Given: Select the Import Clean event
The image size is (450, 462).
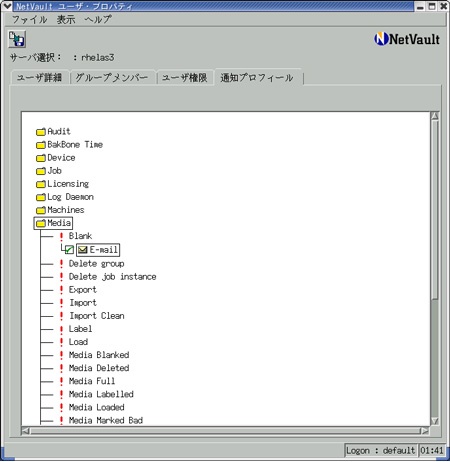Looking at the screenshot, I should (97, 316).
